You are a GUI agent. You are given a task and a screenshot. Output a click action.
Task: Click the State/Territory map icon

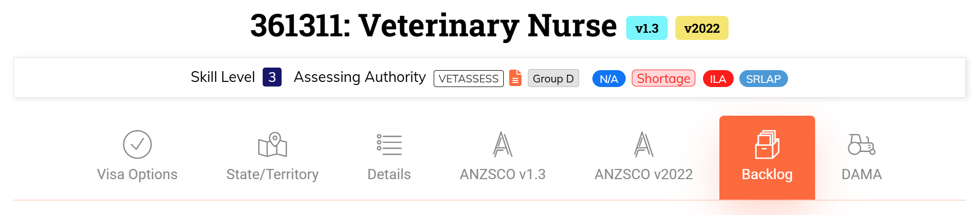[272, 144]
